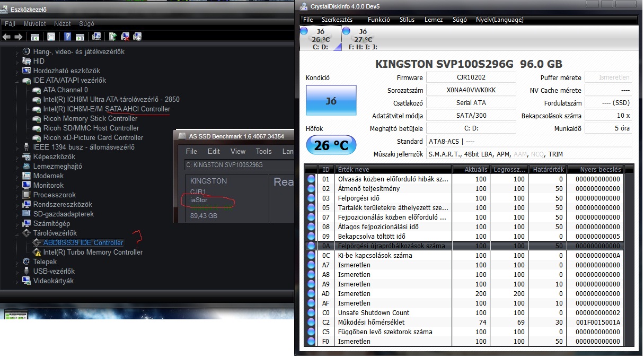Viewport: 644px width, 357px height.
Task: Open the C: KINGSTON SVP100S296G drive dropdown
Action: [239, 165]
